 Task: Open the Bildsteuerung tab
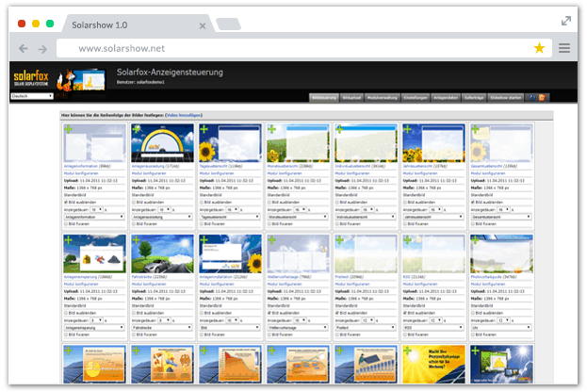324,98
